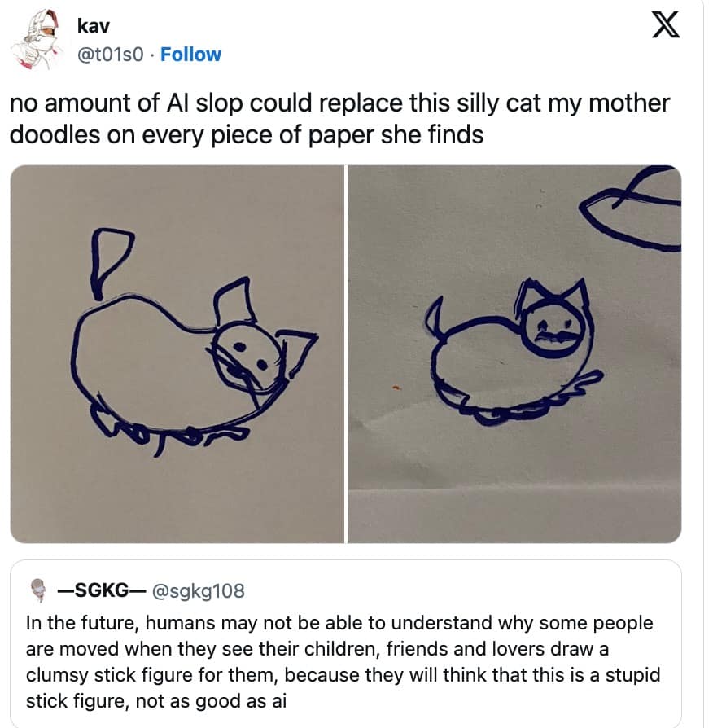This screenshot has width=713, height=728.
Task: Open the quoted tweet about stick figures
Action: 345,643
